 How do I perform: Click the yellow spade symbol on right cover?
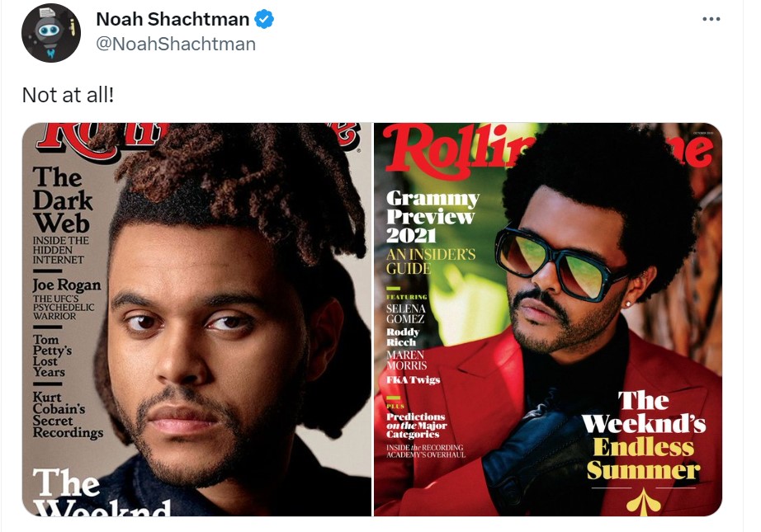coord(643,501)
